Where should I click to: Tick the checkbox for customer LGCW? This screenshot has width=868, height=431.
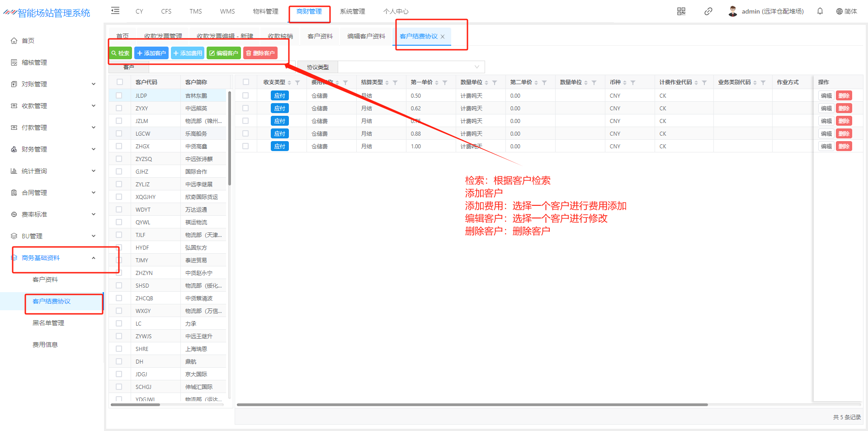119,133
